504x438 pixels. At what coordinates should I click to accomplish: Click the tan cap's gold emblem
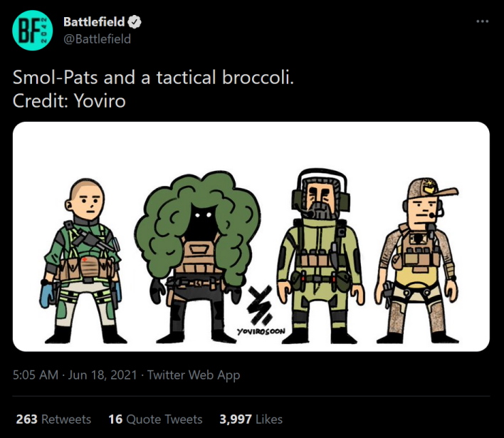(x=429, y=189)
